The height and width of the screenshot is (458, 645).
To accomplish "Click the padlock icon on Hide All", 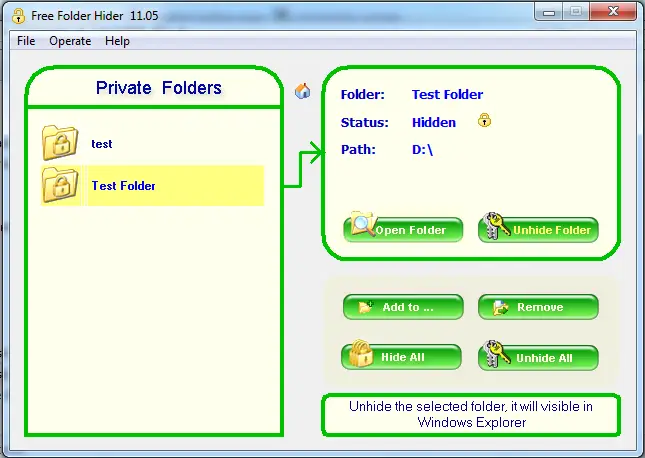I will click(x=361, y=353).
